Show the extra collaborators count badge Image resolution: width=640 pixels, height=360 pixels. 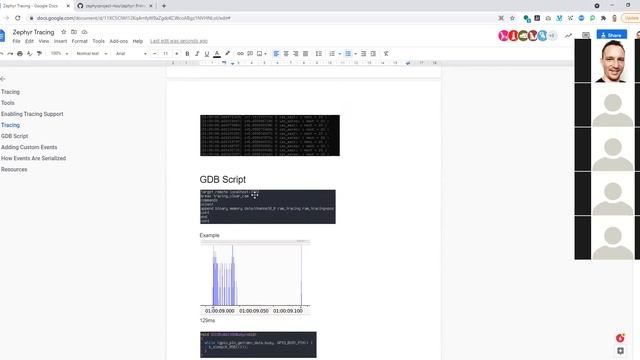click(552, 36)
